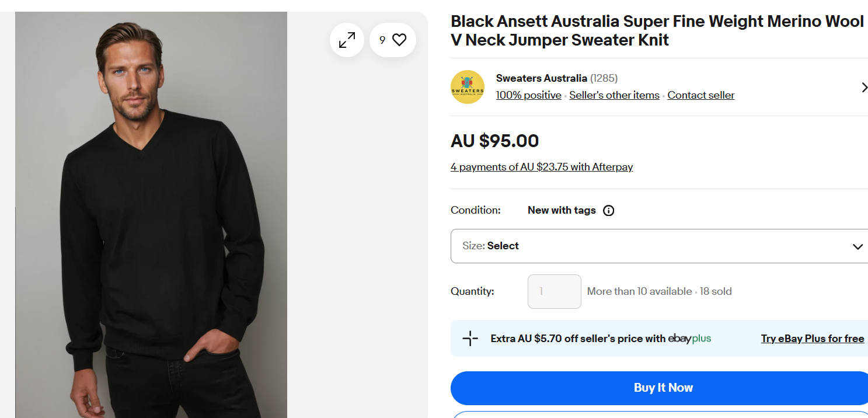Click the Sweaters Australia seller logo
This screenshot has height=418, width=868.
click(x=468, y=87)
